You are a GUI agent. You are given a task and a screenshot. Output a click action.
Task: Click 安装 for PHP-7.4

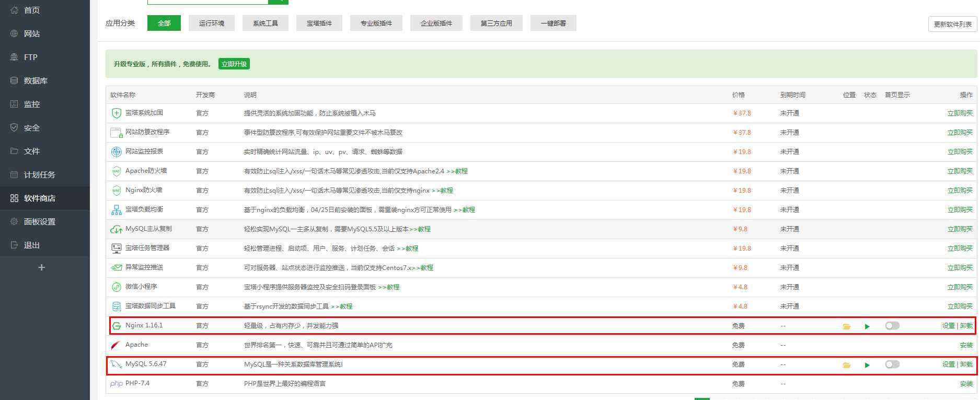pos(966,384)
